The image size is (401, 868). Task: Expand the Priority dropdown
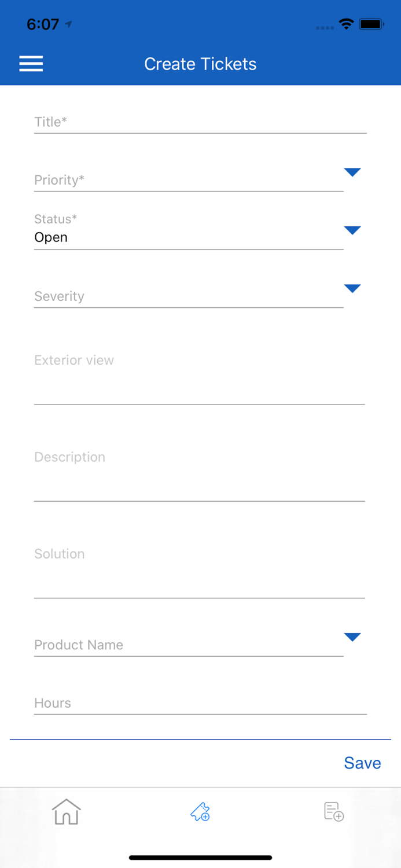click(x=352, y=172)
